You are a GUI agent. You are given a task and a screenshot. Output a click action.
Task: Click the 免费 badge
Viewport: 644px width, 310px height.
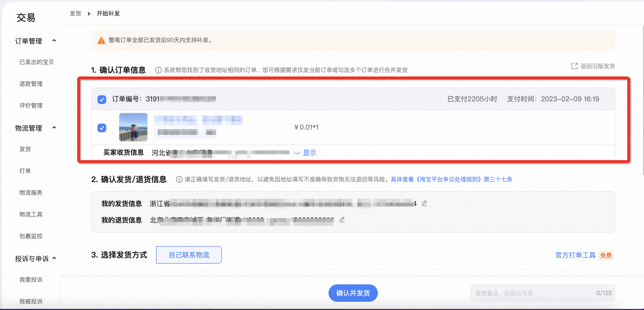click(x=606, y=256)
